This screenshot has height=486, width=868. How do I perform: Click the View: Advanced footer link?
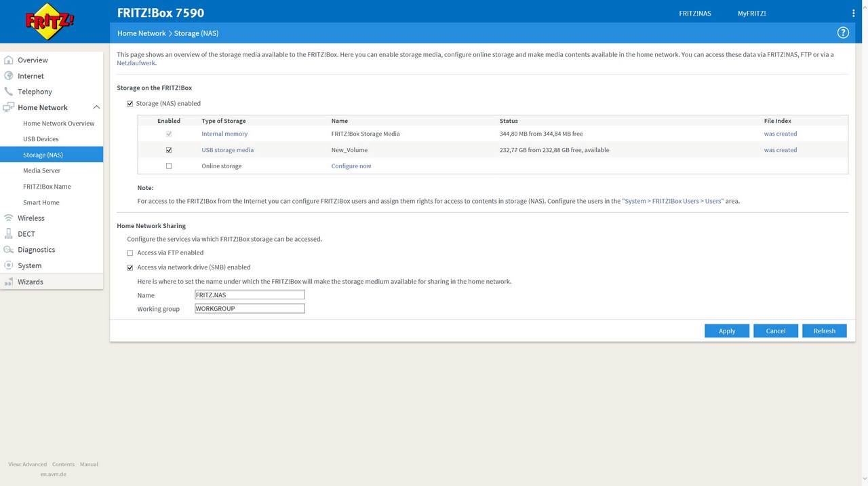28,464
